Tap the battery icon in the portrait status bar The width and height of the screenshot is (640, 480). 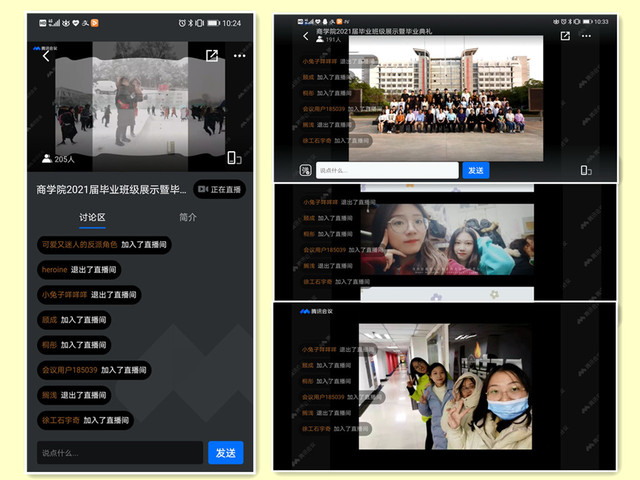213,23
